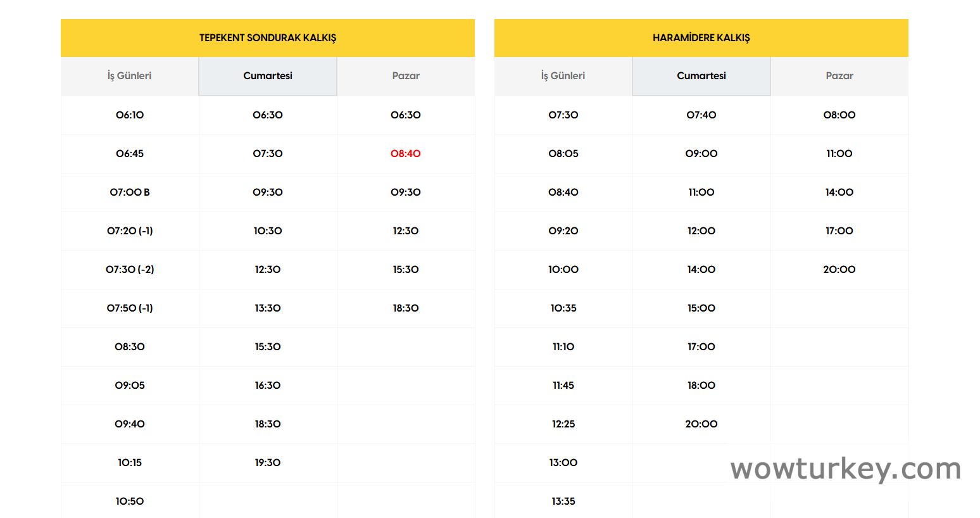Click the Tepekent Sondurak Kalkış yellow header
The image size is (980, 518).
268,38
